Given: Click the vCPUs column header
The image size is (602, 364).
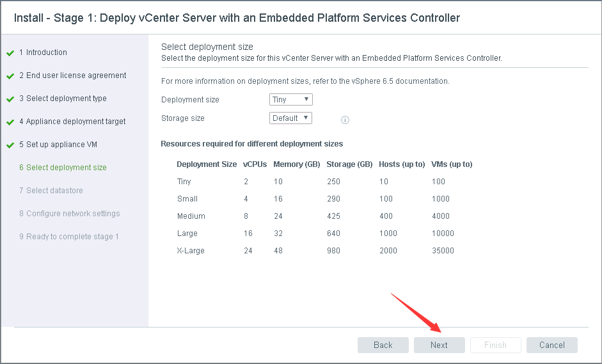Looking at the screenshot, I should (255, 164).
